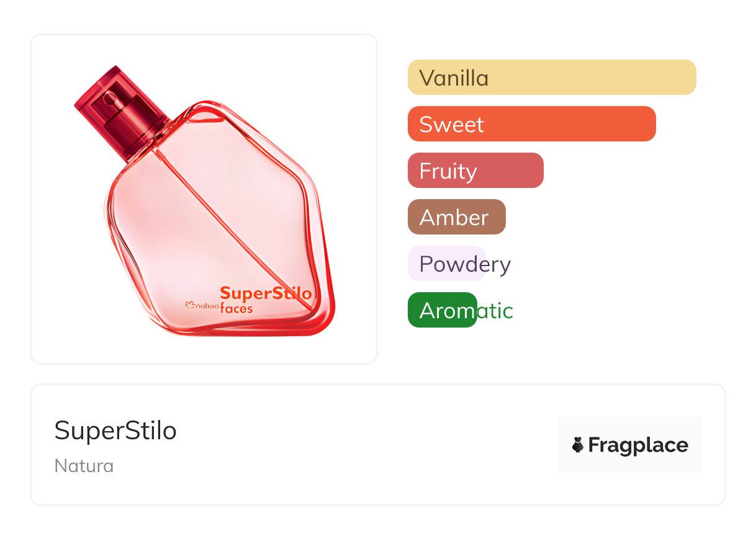
Task: Click the red spray cap of bottle
Action: 122,112
